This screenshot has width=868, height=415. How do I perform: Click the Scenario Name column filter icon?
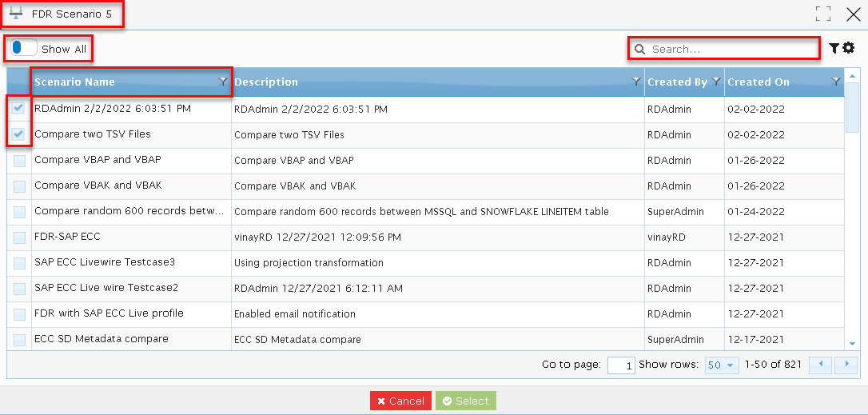222,82
